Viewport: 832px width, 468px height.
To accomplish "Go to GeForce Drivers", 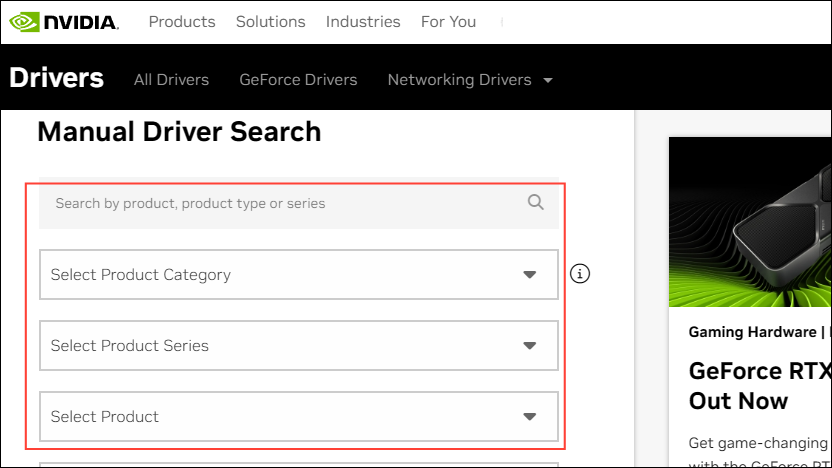I will [x=298, y=80].
